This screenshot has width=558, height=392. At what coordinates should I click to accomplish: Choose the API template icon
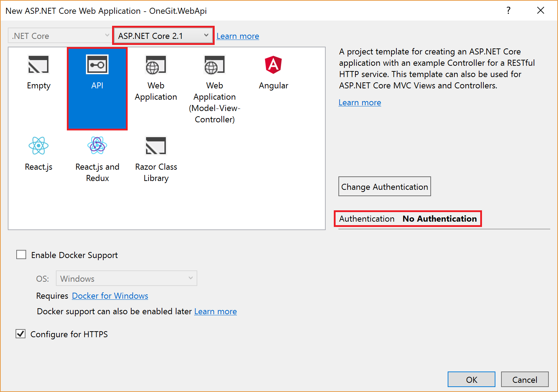97,64
